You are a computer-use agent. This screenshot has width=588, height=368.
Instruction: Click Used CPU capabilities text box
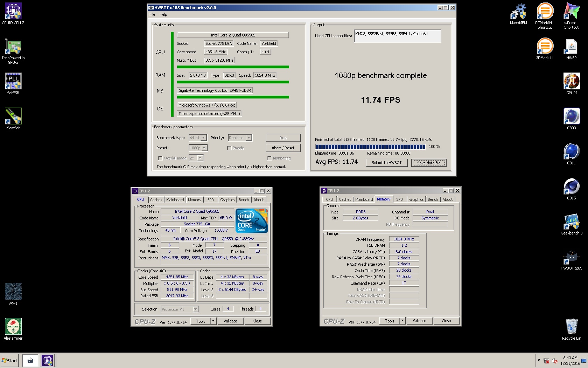[x=397, y=36]
